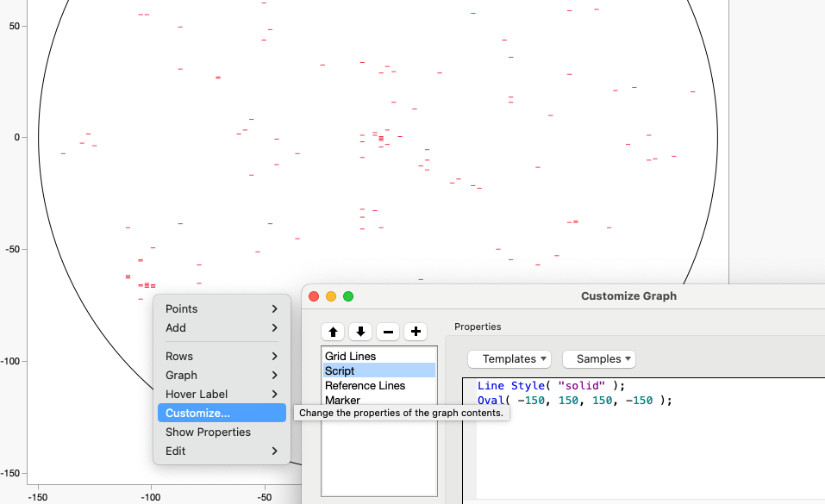Screen dimensions: 825x504
Task: Select Script in the element list
Action: [x=378, y=371]
